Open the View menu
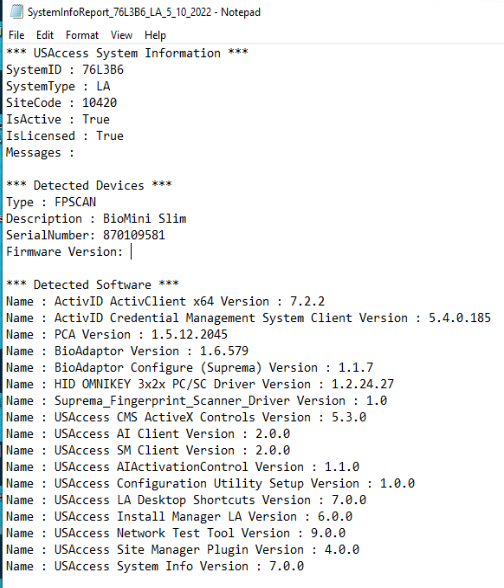Image resolution: width=504 pixels, height=588 pixels. tap(122, 35)
